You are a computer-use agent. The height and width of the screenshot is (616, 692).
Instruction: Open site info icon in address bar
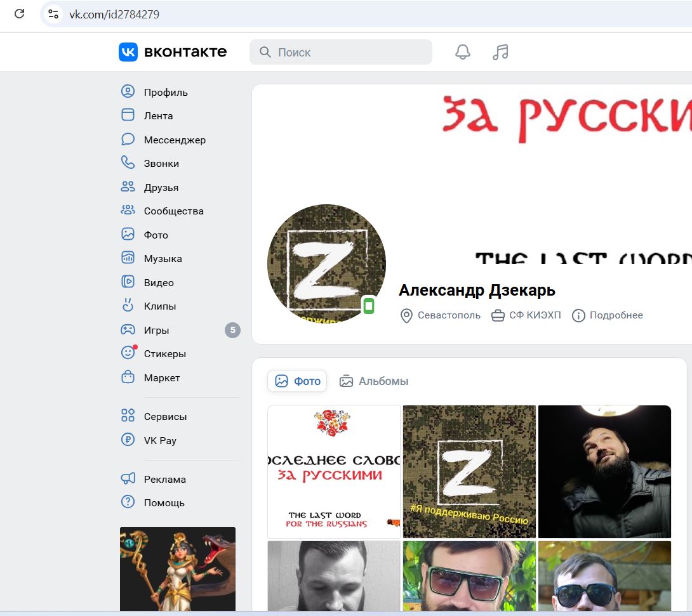coord(53,14)
